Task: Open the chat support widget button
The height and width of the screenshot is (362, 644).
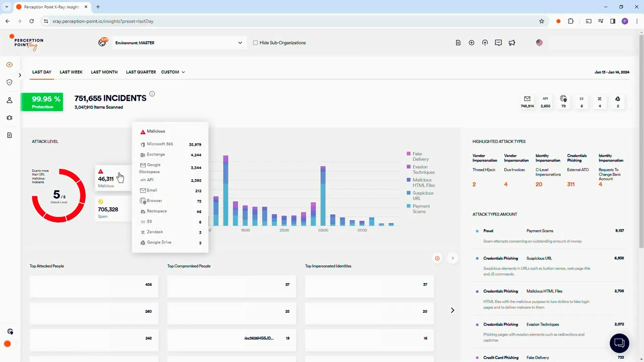Action: click(619, 343)
